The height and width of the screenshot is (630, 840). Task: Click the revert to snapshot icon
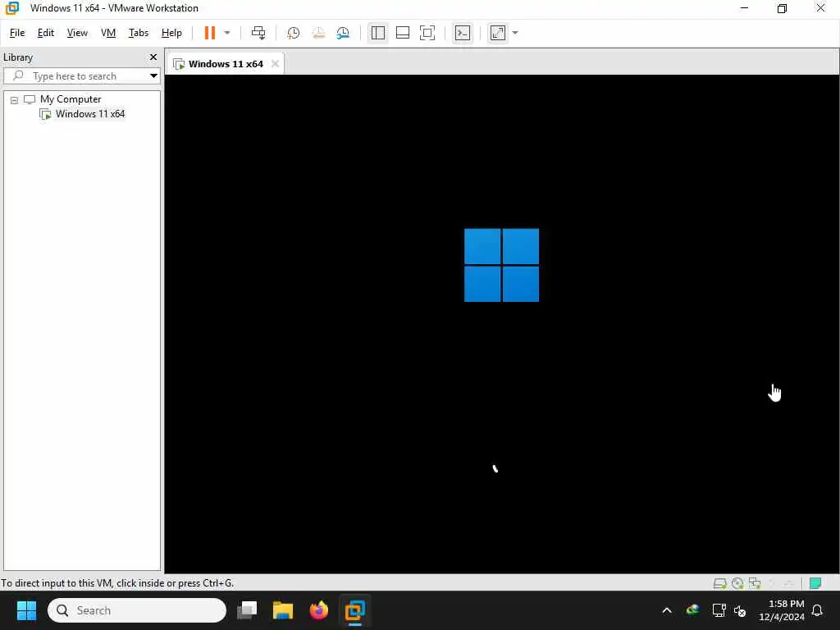(318, 33)
